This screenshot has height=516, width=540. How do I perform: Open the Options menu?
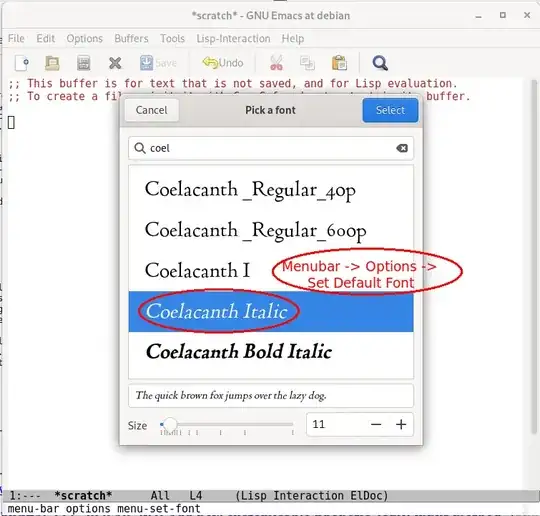(85, 38)
